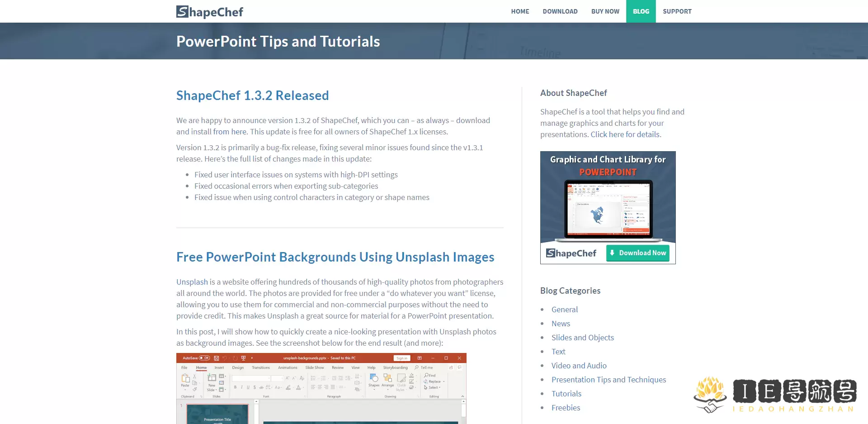The width and height of the screenshot is (868, 424).
Task: Open the font size combo box
Action: click(x=277, y=378)
